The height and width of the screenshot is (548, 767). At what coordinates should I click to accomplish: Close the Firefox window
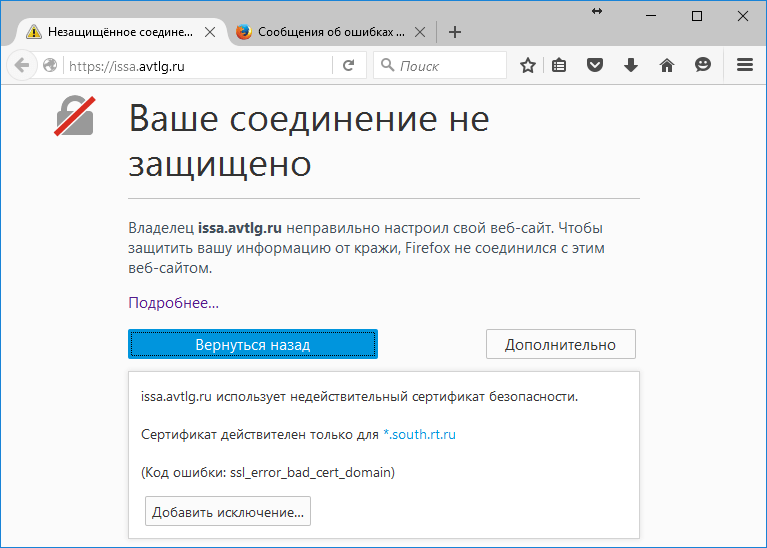pos(743,16)
